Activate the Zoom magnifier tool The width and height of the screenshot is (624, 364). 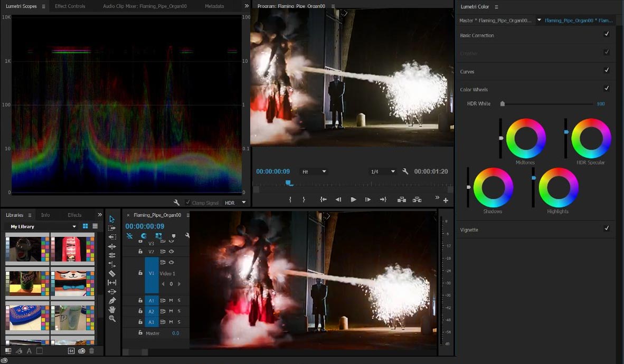coord(112,319)
